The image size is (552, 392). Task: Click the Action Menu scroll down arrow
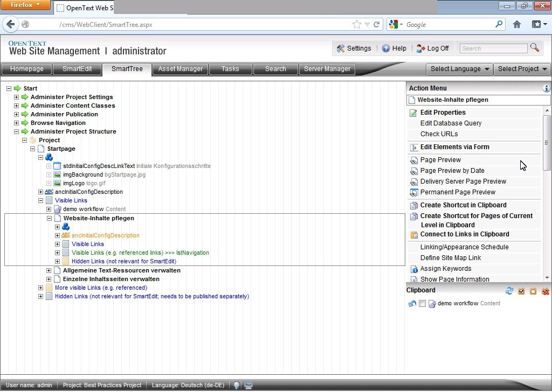pyautogui.click(x=547, y=278)
